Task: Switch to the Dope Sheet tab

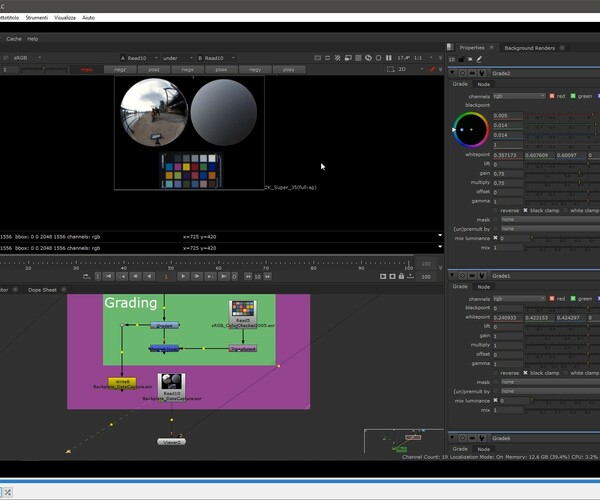Action: point(42,290)
